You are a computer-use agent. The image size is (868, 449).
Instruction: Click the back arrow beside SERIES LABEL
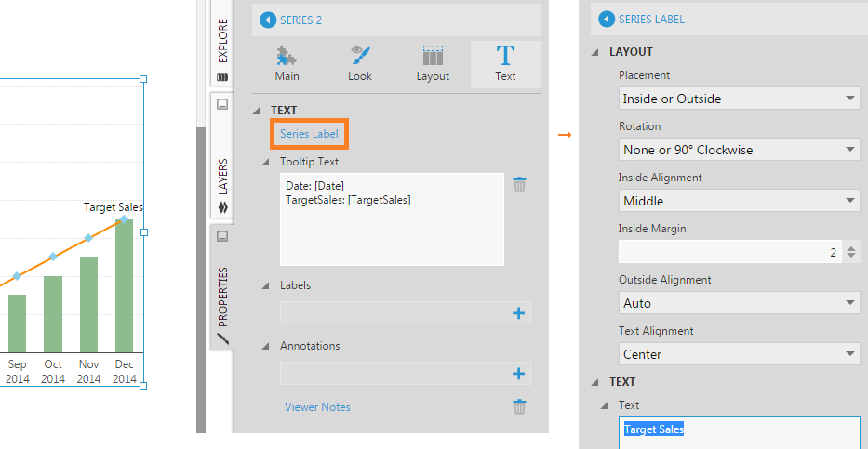(607, 20)
